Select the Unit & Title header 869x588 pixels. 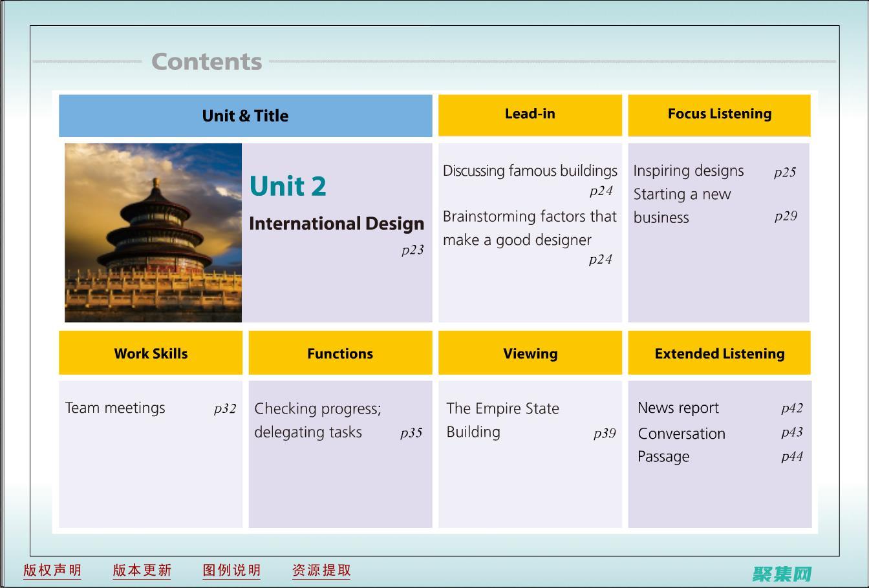[x=245, y=116]
